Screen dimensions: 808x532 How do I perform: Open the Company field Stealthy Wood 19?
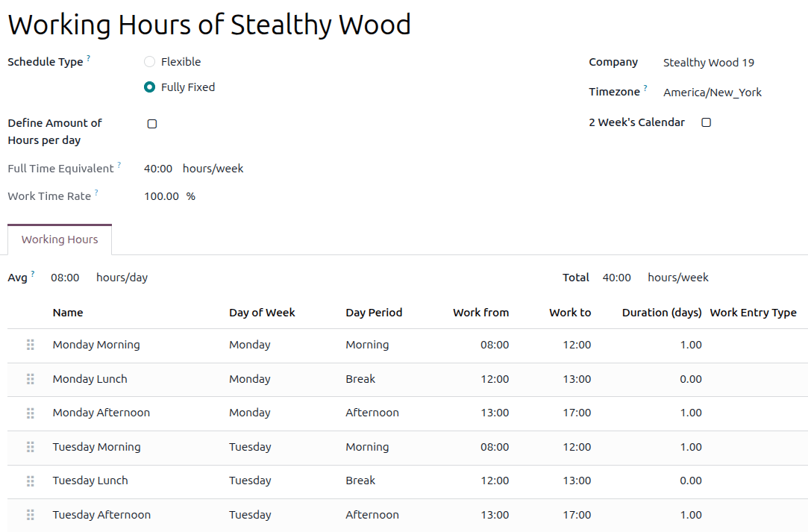point(709,63)
